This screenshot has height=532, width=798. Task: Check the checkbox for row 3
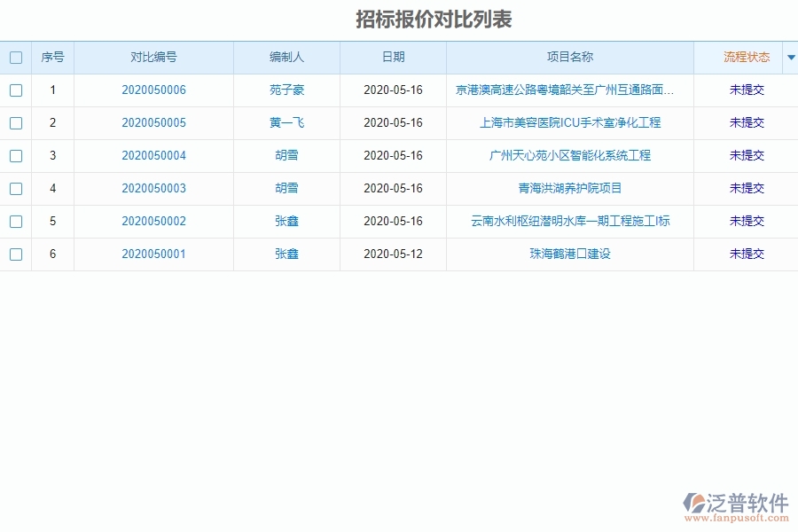[x=16, y=155]
